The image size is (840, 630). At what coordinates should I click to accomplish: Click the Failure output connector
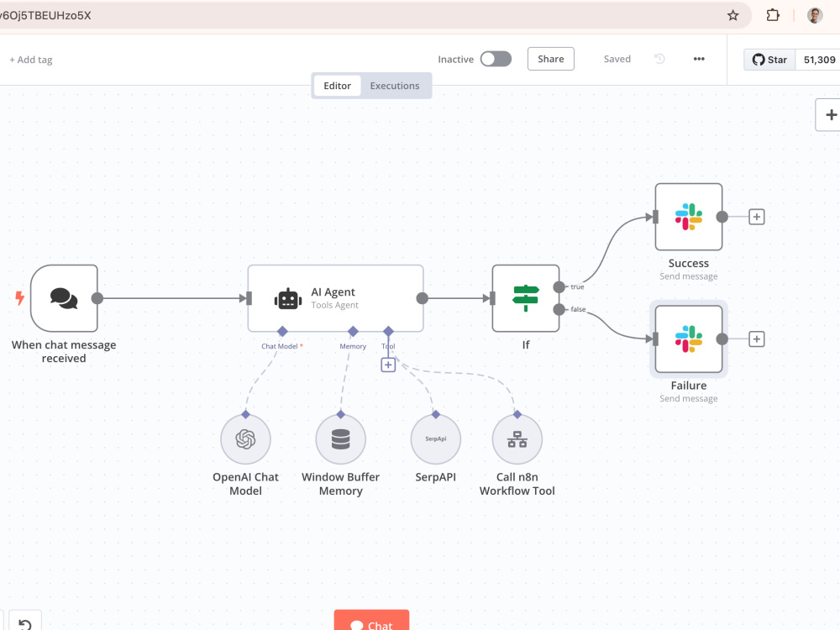tap(722, 339)
